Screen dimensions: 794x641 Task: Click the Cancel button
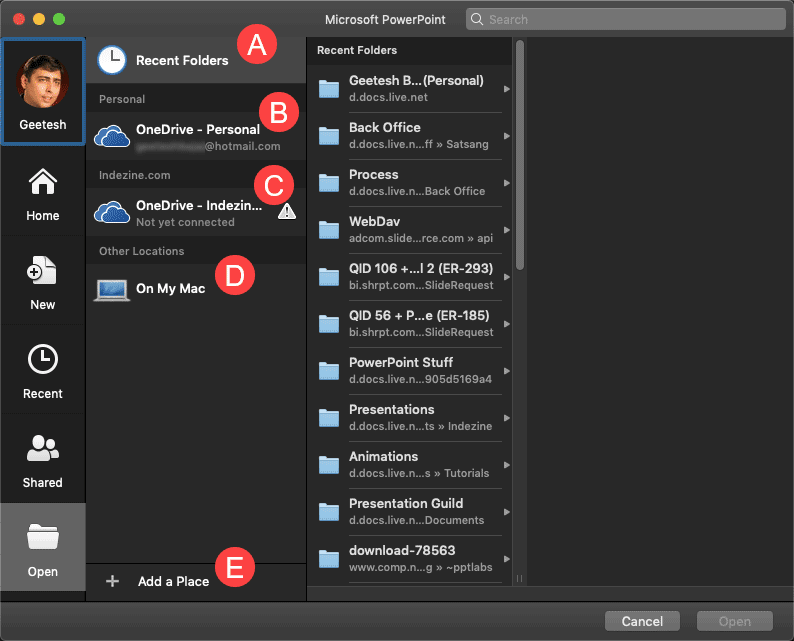(x=642, y=621)
